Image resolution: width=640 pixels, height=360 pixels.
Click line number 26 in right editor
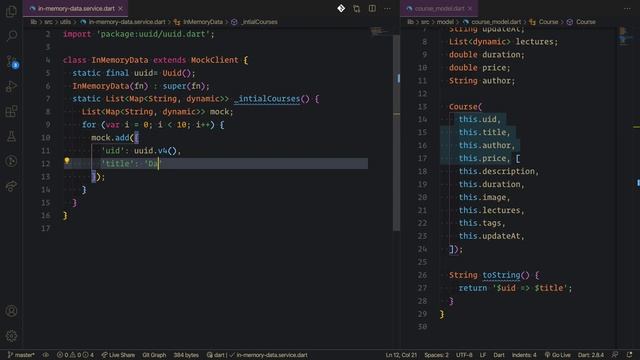[422, 276]
